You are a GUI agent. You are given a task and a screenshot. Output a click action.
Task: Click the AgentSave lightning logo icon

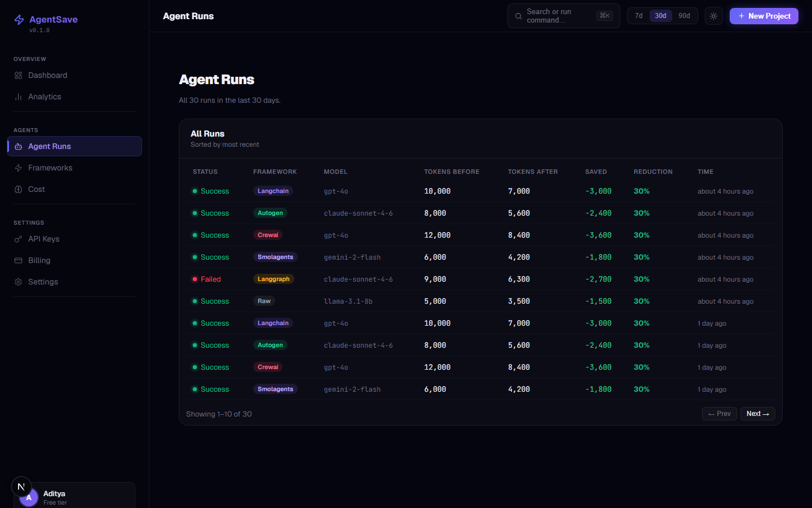coord(19,20)
